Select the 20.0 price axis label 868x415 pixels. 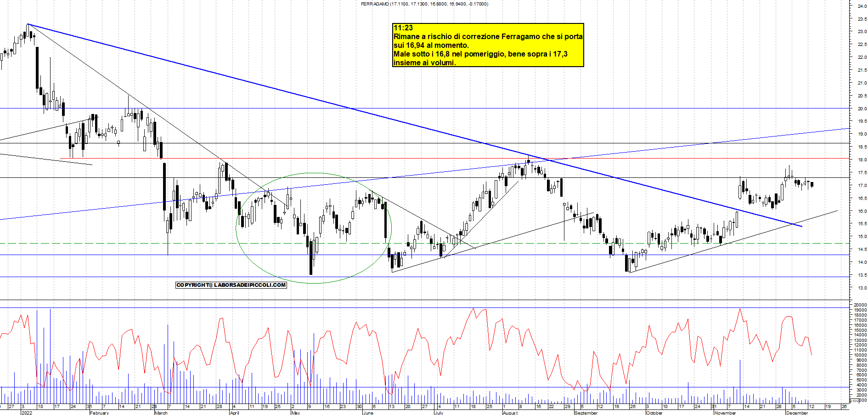pos(862,109)
